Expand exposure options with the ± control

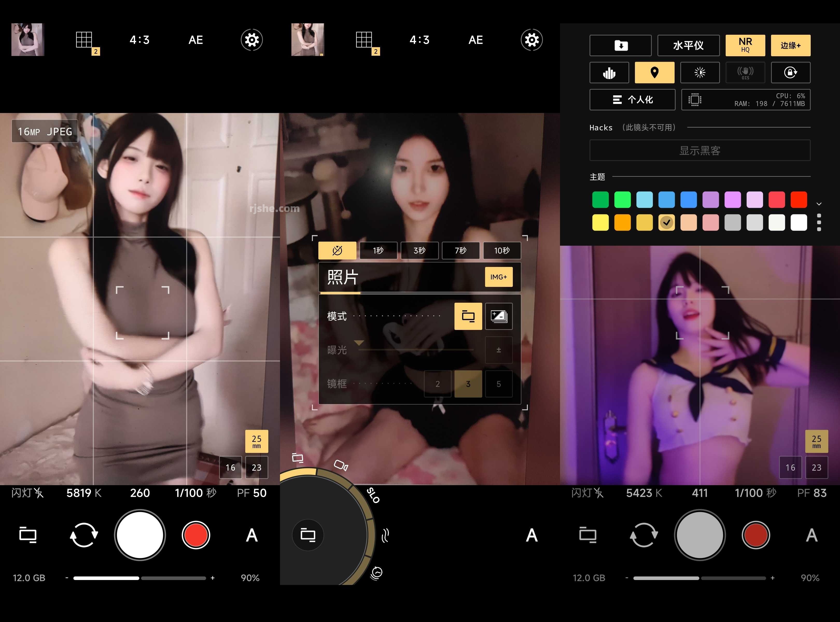click(499, 350)
